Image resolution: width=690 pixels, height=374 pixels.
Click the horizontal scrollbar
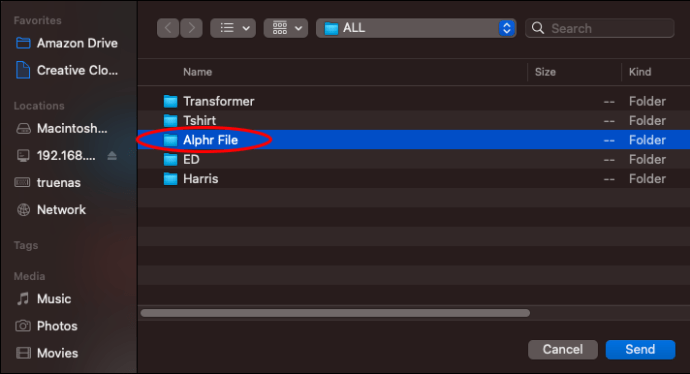[x=335, y=313]
